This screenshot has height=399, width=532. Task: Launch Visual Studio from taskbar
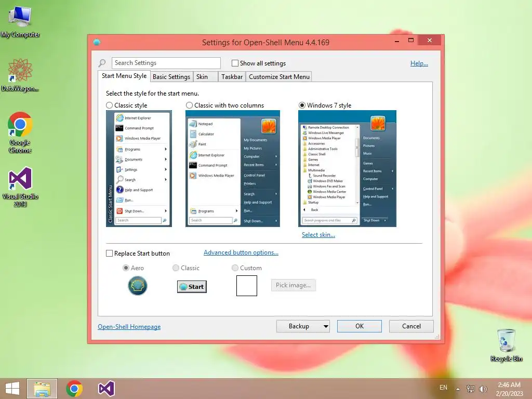(106, 389)
